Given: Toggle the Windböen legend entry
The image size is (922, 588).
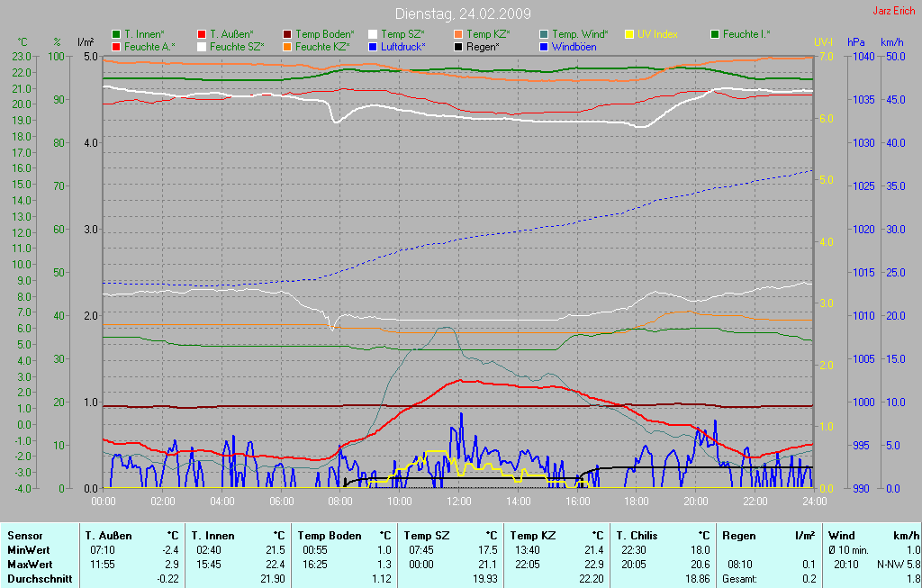Looking at the screenshot, I should 574,46.
